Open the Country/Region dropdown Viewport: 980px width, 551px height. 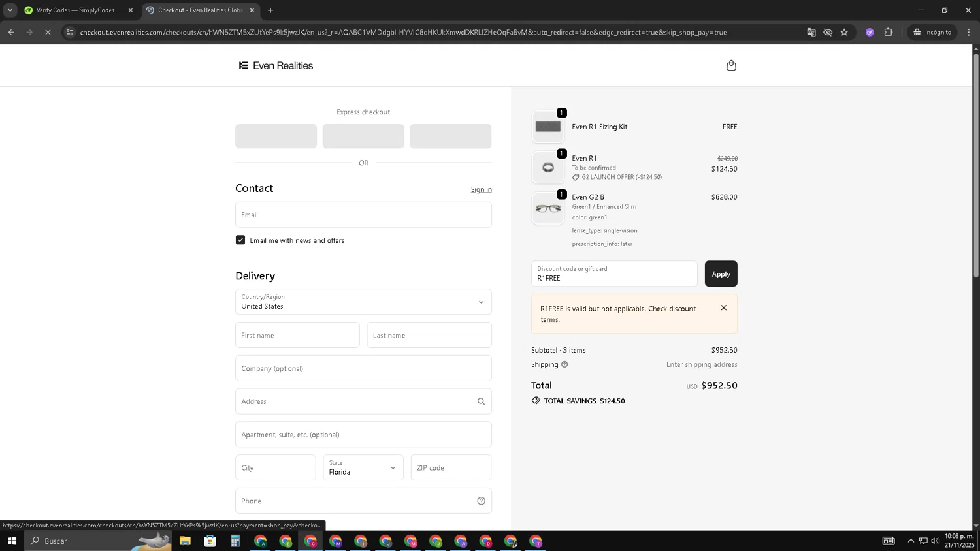[x=363, y=302]
